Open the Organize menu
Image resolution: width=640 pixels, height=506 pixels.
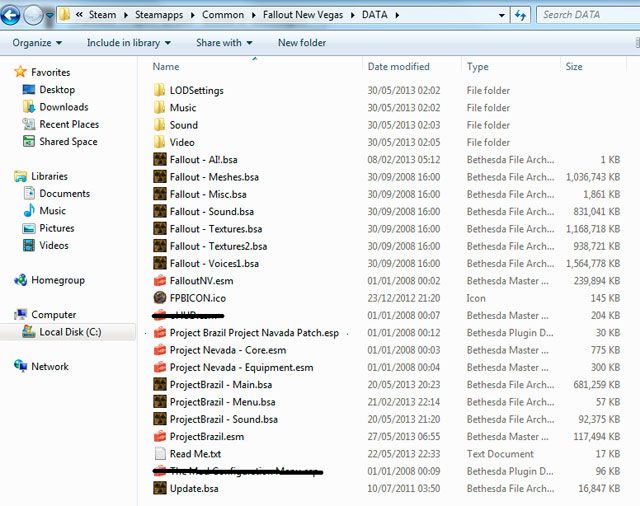(37, 43)
